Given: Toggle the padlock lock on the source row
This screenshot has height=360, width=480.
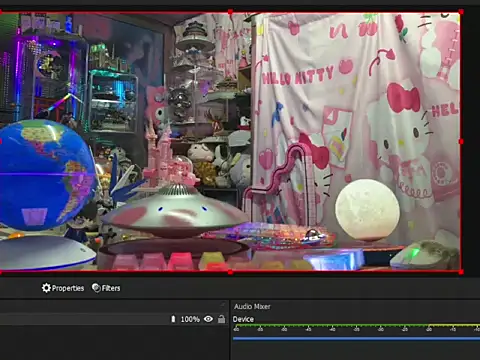Looking at the screenshot, I should [221, 319].
